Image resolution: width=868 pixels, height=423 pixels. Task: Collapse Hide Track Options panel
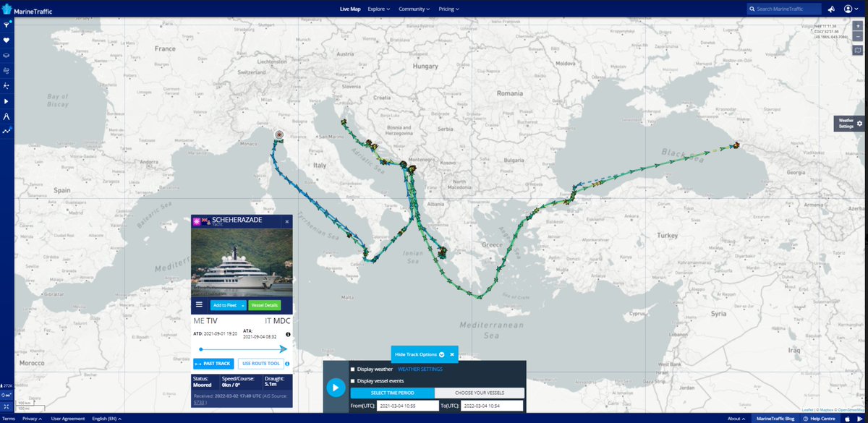(418, 354)
